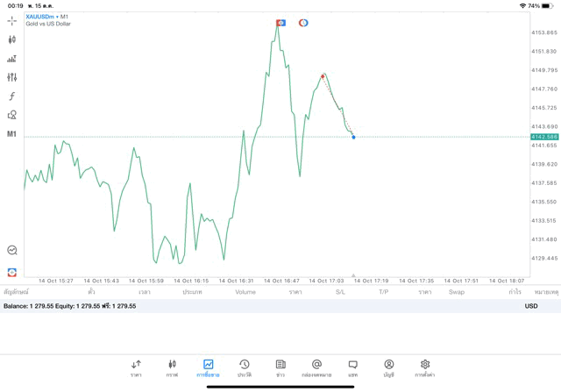Tap the current price label 4142.586
The image size is (561, 392).
(x=543, y=137)
